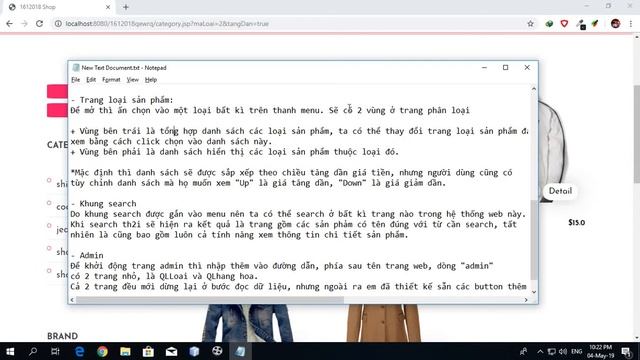Image resolution: width=640 pixels, height=360 pixels.
Task: Open the green cube extension icon
Action: tap(549, 24)
